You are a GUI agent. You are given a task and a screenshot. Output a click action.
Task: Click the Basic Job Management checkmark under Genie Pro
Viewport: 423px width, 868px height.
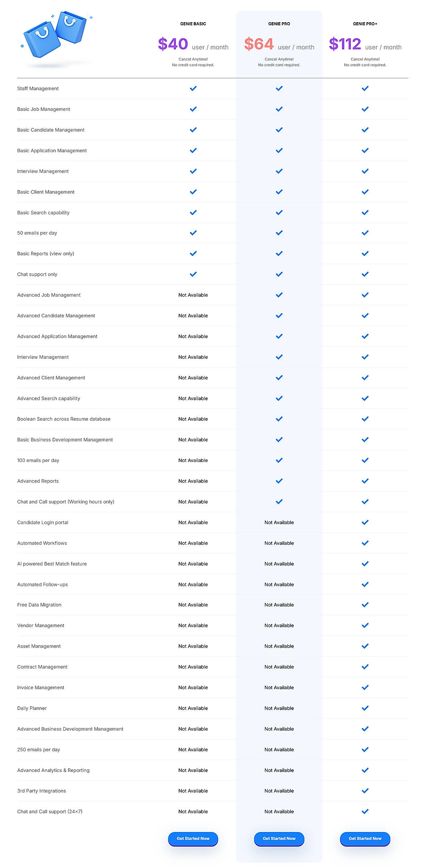pos(279,109)
